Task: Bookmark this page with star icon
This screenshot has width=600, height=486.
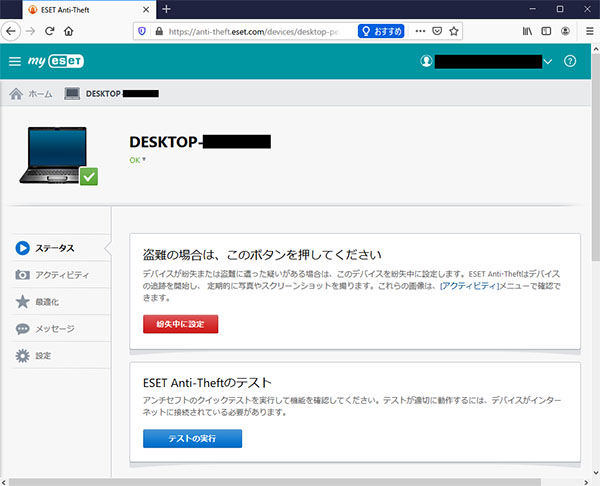Action: click(454, 31)
